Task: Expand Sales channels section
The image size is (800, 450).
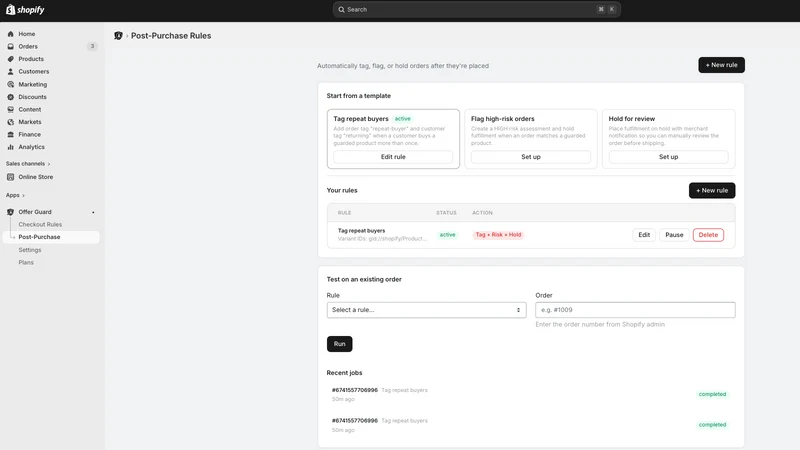Action: click(x=28, y=164)
